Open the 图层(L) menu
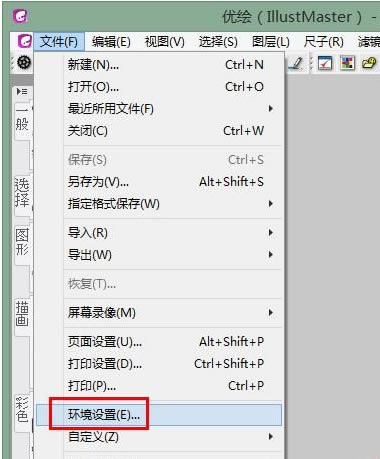Screen dimensions: 380x459 pyautogui.click(x=271, y=42)
